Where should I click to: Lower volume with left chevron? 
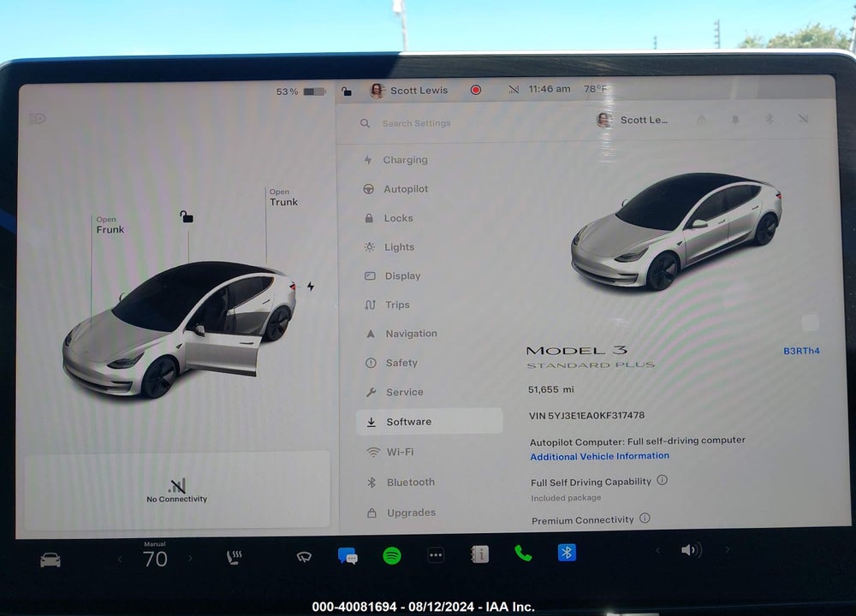coord(657,550)
